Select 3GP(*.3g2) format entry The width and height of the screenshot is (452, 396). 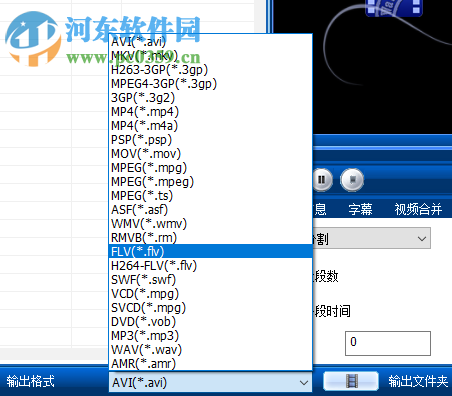210,98
